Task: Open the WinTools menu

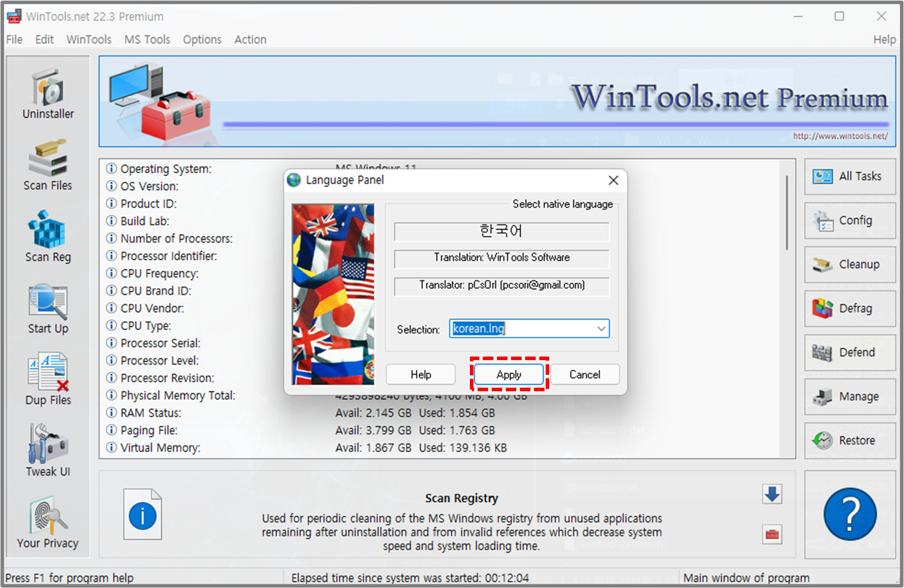Action: pyautogui.click(x=89, y=39)
